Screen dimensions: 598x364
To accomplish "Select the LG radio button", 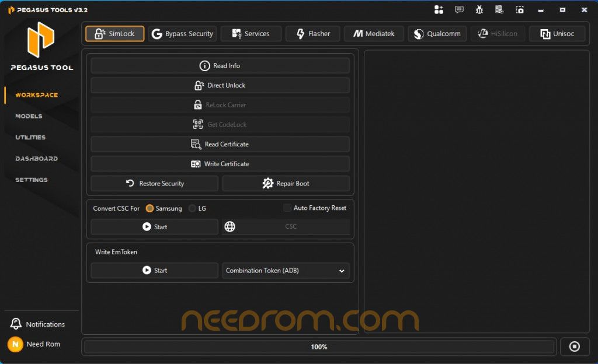I will point(192,208).
